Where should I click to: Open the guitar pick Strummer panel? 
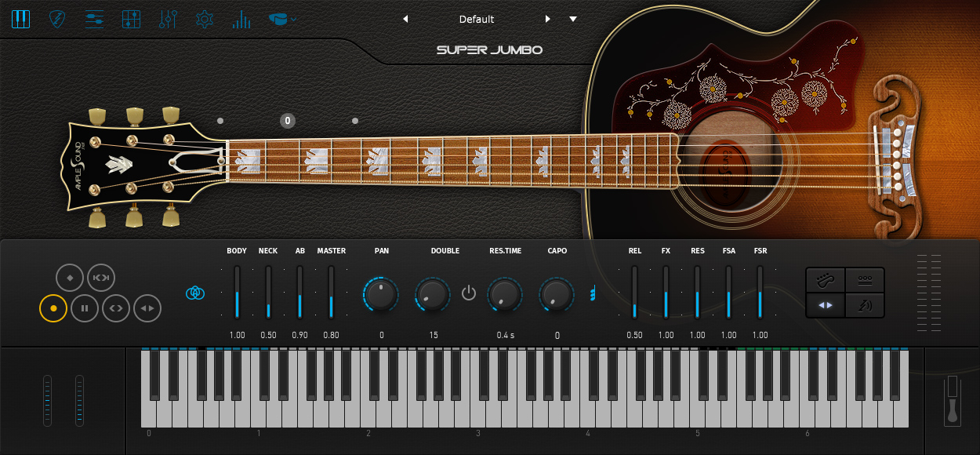tap(57, 19)
